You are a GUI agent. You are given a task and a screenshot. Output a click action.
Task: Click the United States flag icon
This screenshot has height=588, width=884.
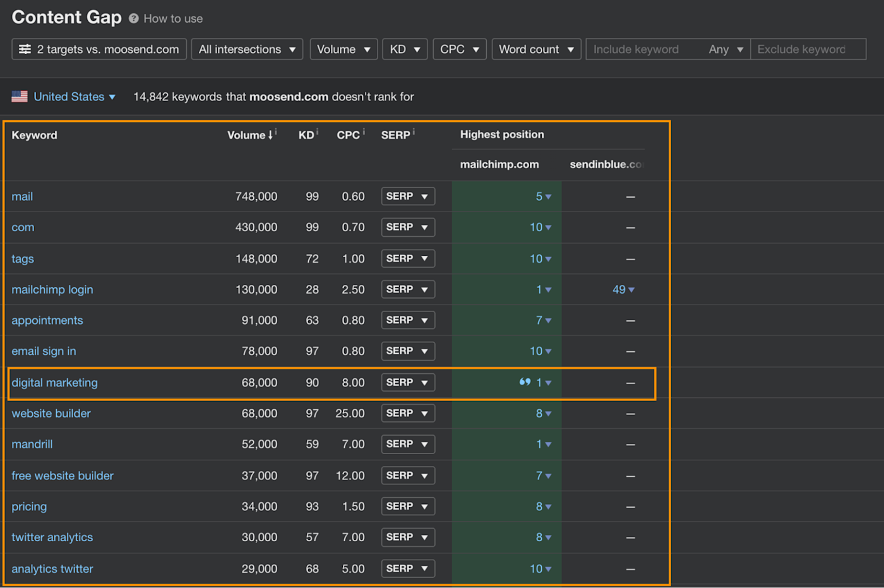click(20, 97)
